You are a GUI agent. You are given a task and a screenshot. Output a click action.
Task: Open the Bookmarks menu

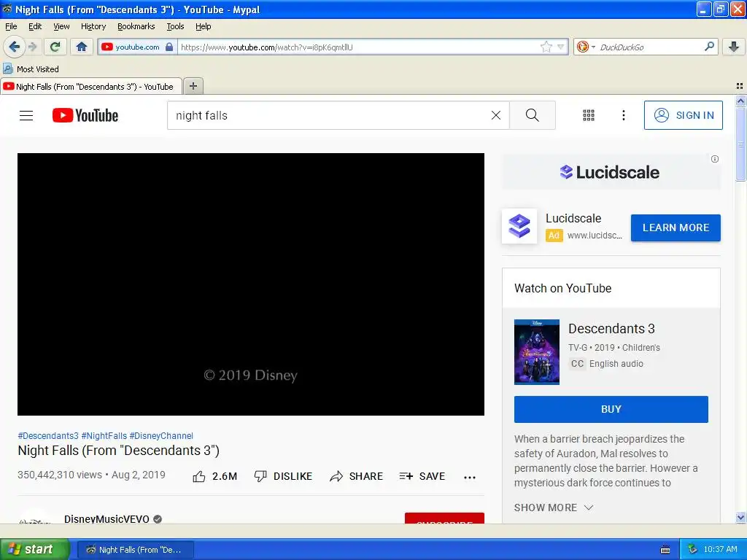click(136, 26)
